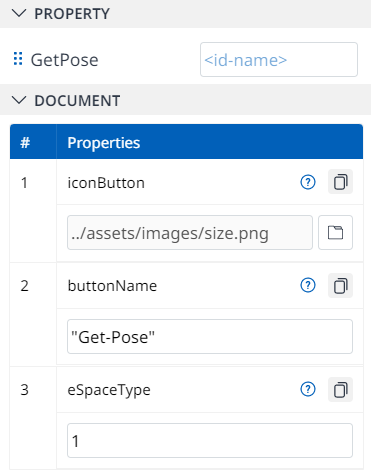
Task: Copy the iconButton property
Action: 340,182
